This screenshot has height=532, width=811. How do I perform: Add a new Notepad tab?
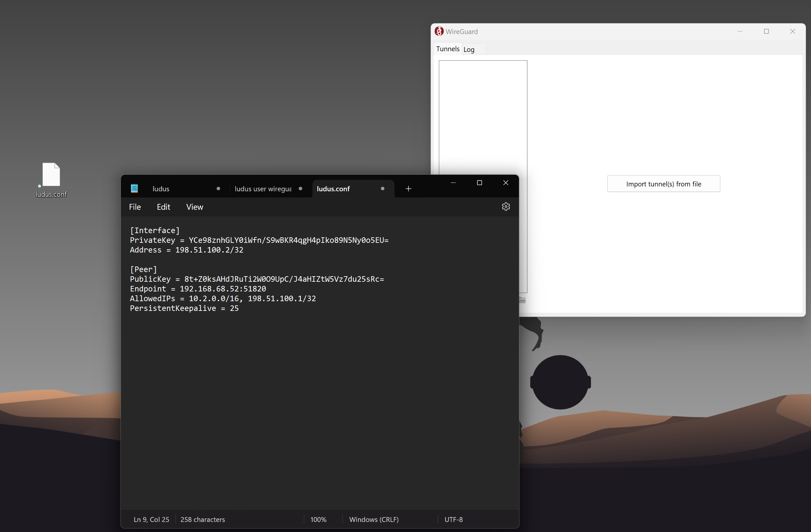tap(408, 189)
